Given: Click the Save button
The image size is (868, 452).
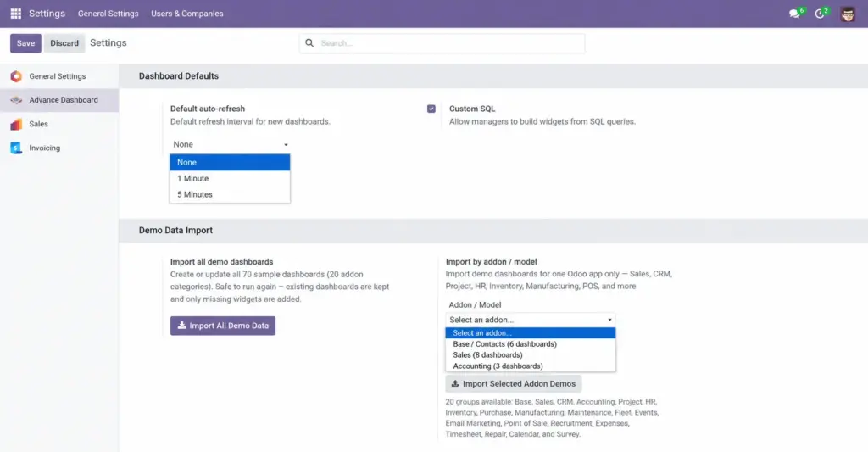Looking at the screenshot, I should [x=25, y=43].
